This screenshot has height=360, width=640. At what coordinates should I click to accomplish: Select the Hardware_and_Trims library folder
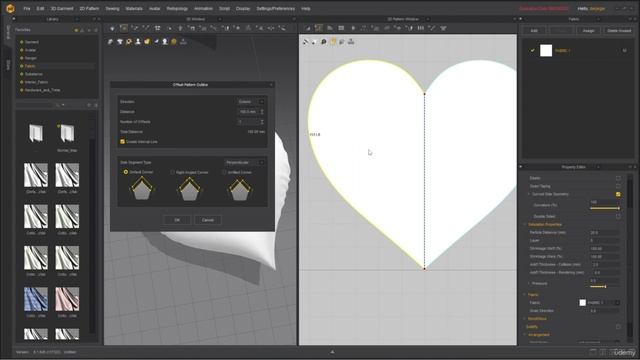pos(42,90)
